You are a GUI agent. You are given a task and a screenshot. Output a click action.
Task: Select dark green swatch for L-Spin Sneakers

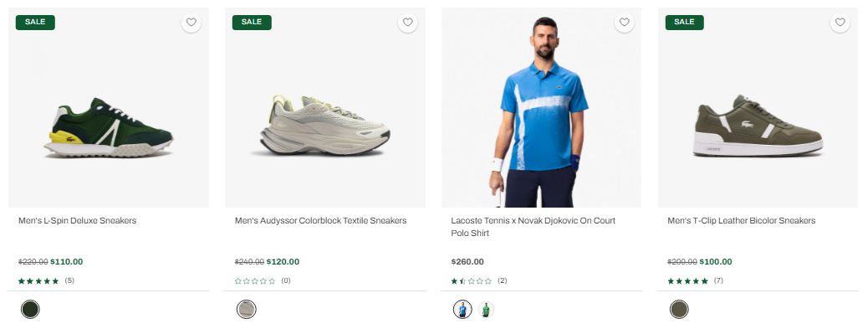point(30,309)
